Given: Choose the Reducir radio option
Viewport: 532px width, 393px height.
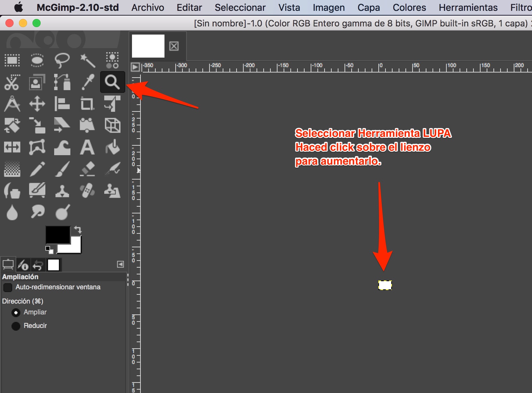Looking at the screenshot, I should click(16, 326).
